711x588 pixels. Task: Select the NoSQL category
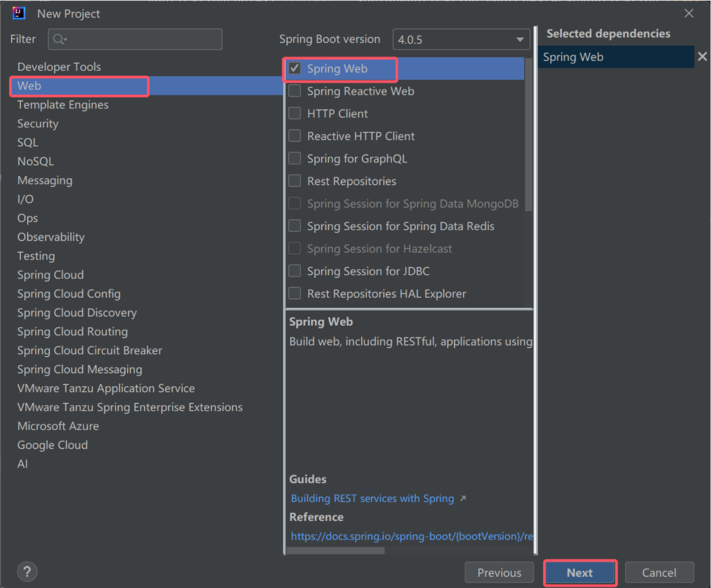[36, 161]
